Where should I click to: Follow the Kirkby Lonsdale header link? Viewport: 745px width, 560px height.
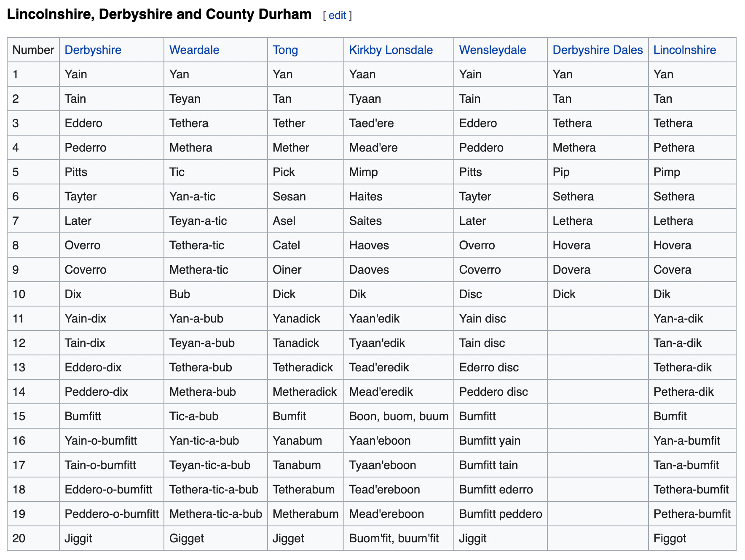(391, 50)
